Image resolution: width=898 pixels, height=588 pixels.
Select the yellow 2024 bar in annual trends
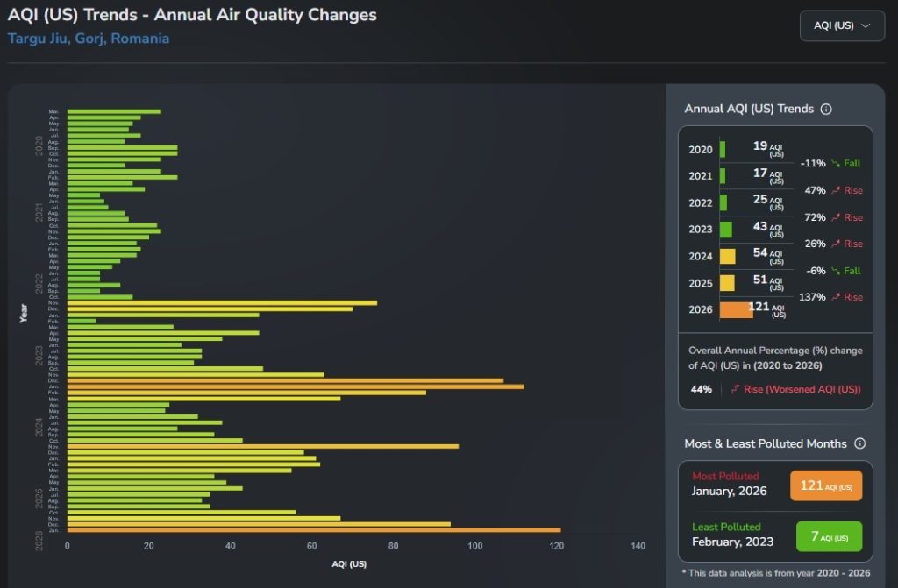click(728, 256)
